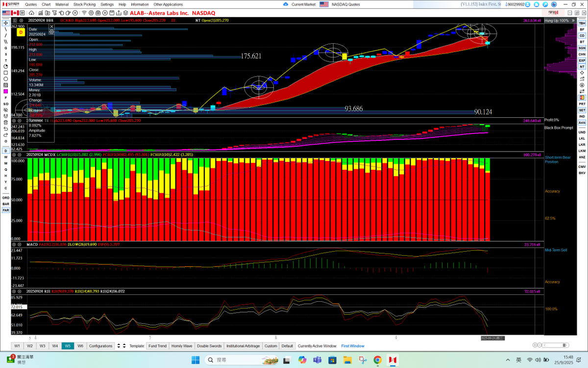The height and width of the screenshot is (368, 588).
Task: Click the filter funnel toolbar icon
Action: click(x=54, y=13)
